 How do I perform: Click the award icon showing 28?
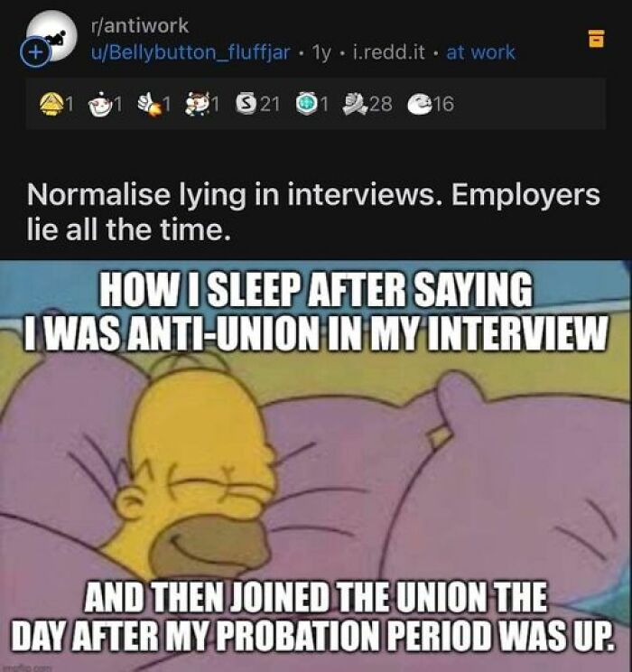354,104
